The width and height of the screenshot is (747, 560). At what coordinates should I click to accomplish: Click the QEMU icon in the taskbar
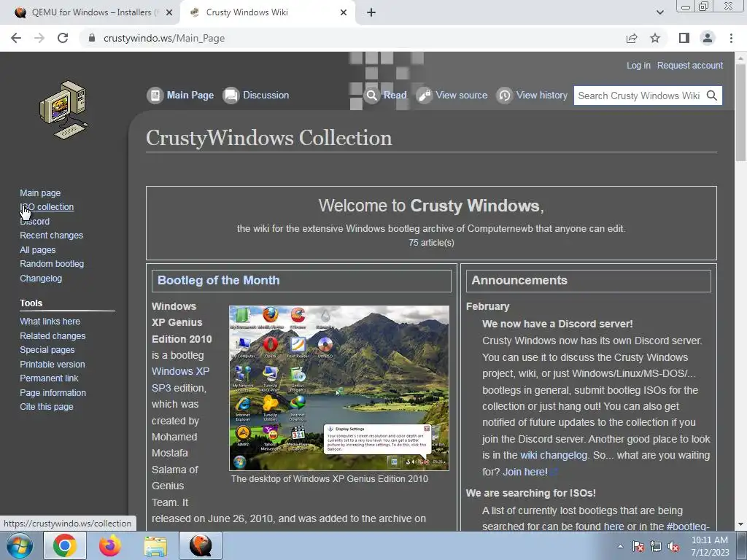click(x=201, y=545)
